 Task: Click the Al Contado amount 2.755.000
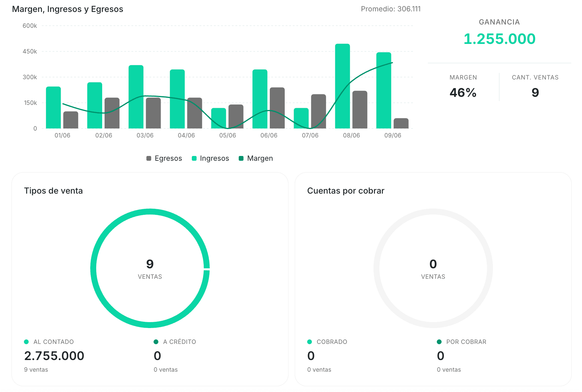pos(54,356)
